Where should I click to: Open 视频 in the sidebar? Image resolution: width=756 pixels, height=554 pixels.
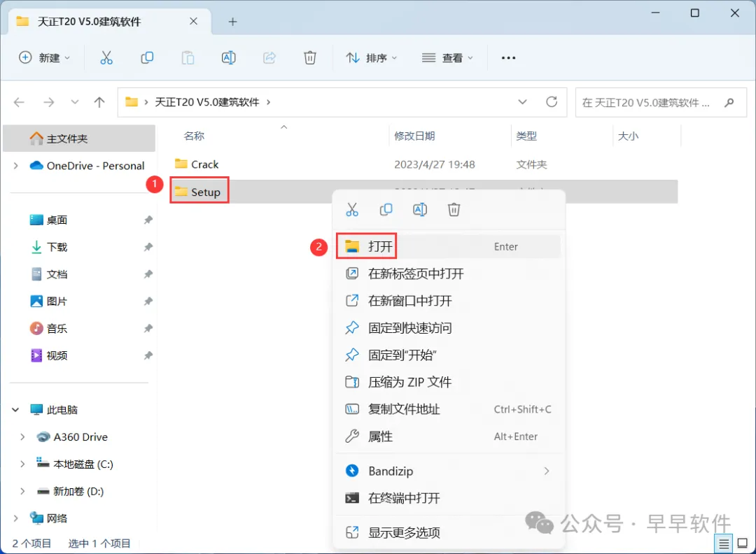57,355
